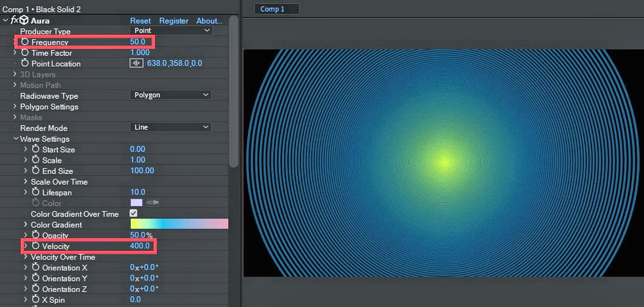This screenshot has height=307, width=644.
Task: Collapse the Aura effect arrow
Action: [5, 20]
